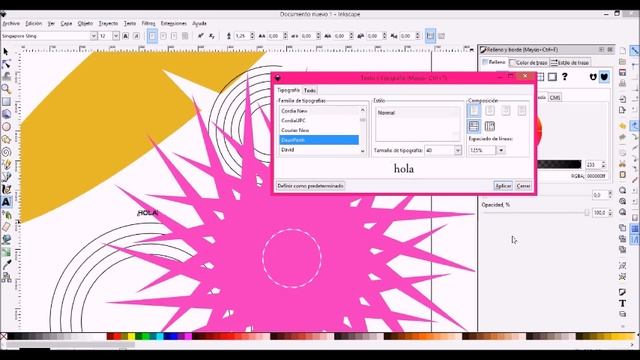640x360 pixels.
Task: Select the Pencil freehand tool
Action: point(6,164)
